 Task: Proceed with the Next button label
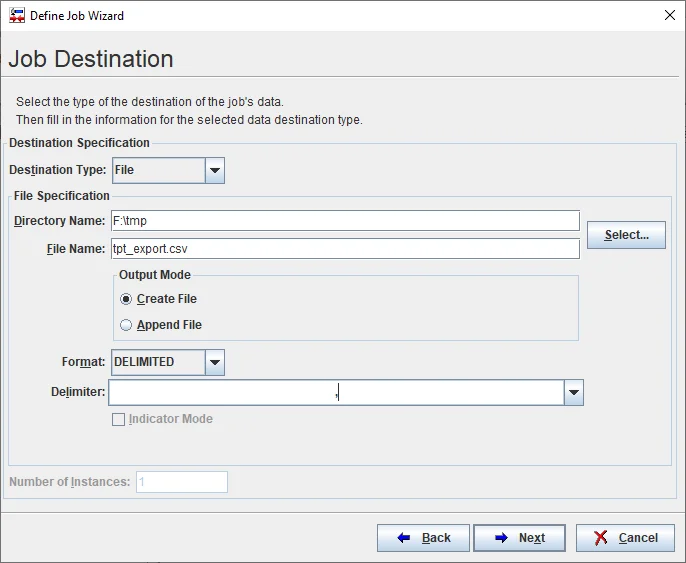point(531,538)
